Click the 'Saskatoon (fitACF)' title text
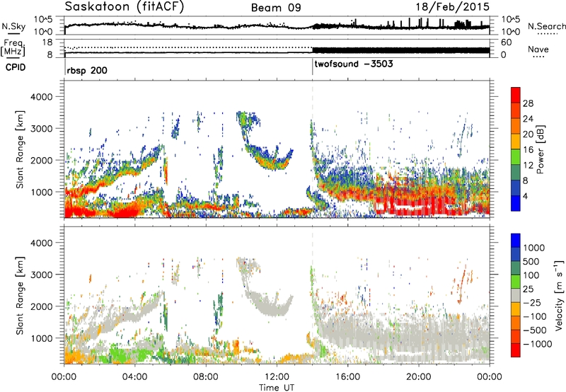Image resolution: width=566 pixels, height=392 pixels. point(125,7)
